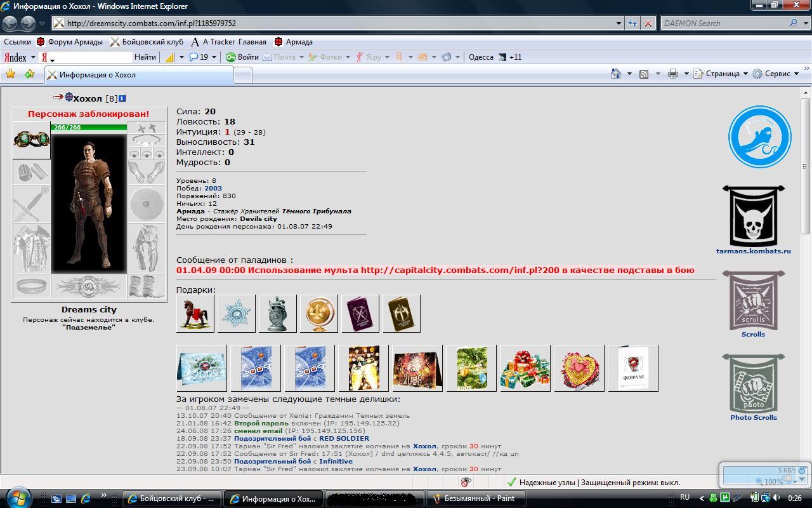
Task: Click the rocking horse gift icon
Action: (x=195, y=313)
